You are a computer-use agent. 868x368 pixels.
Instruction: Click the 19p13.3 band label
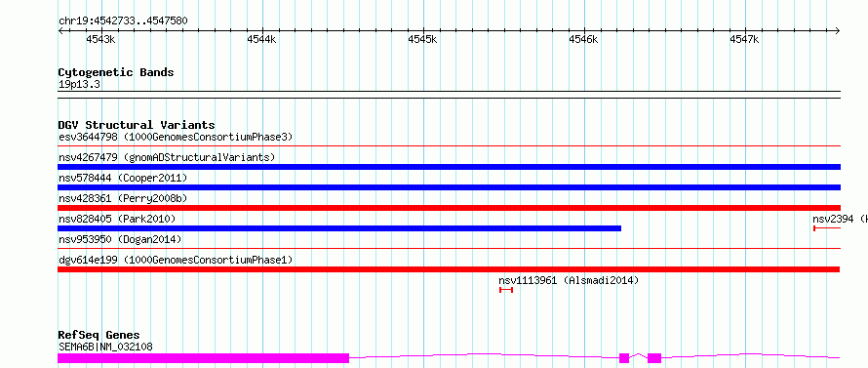click(79, 84)
